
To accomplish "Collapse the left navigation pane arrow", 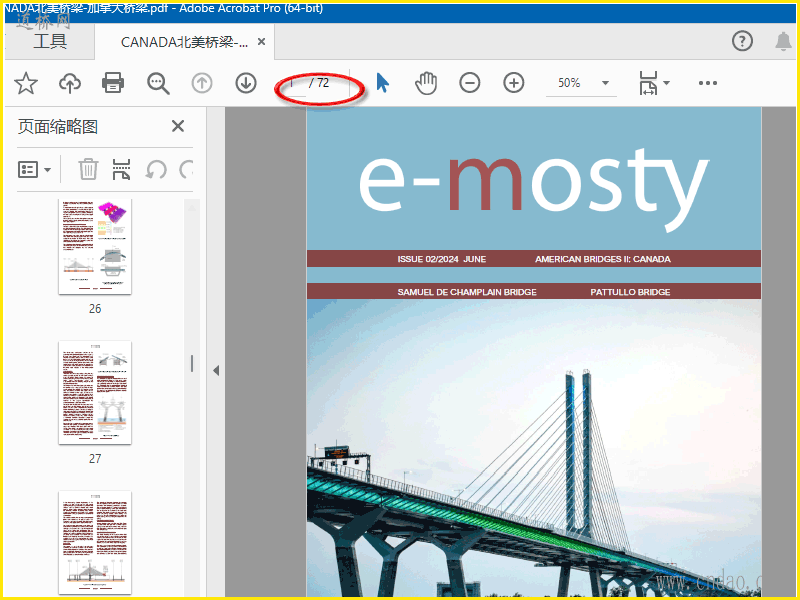I will [216, 370].
